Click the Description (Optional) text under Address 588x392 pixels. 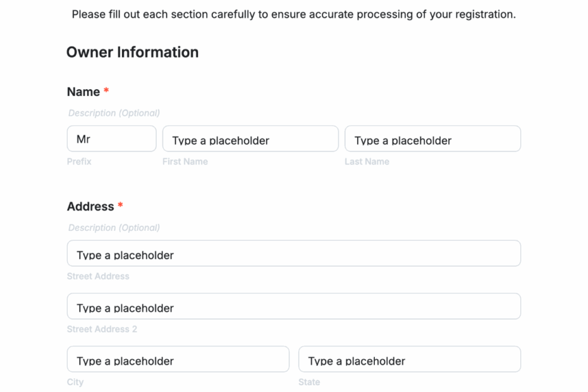click(113, 228)
